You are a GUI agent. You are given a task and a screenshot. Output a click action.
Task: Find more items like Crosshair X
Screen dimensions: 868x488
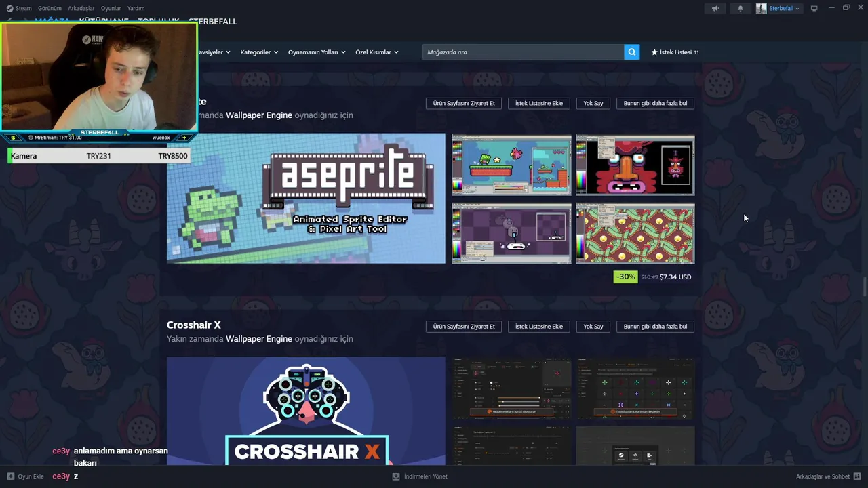pyautogui.click(x=655, y=326)
